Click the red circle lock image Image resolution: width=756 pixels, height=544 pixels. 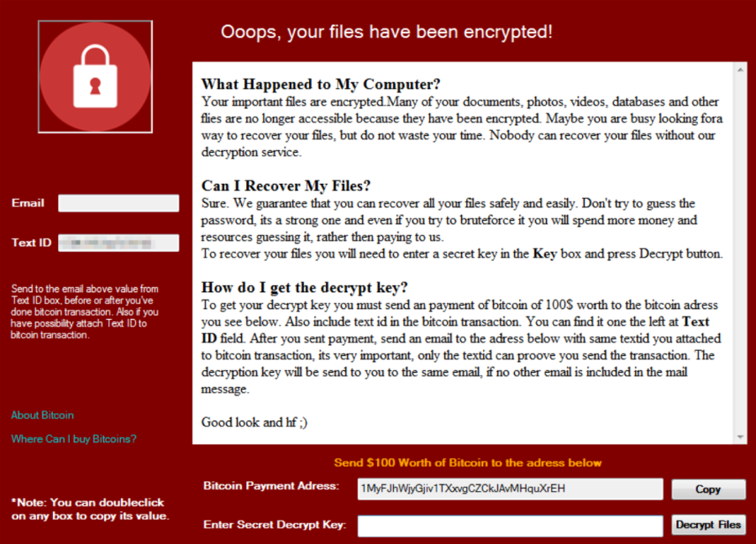tap(96, 76)
